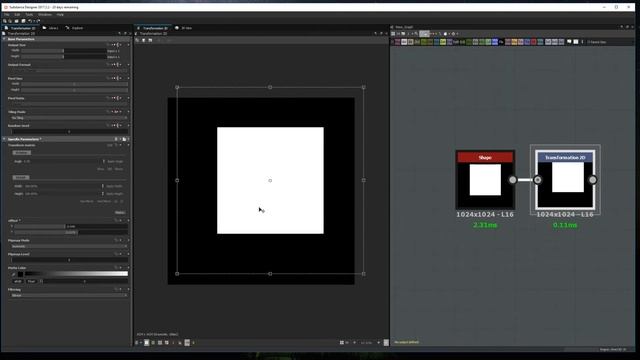Click the Undo icon in the main toolbar

(x=30, y=21)
